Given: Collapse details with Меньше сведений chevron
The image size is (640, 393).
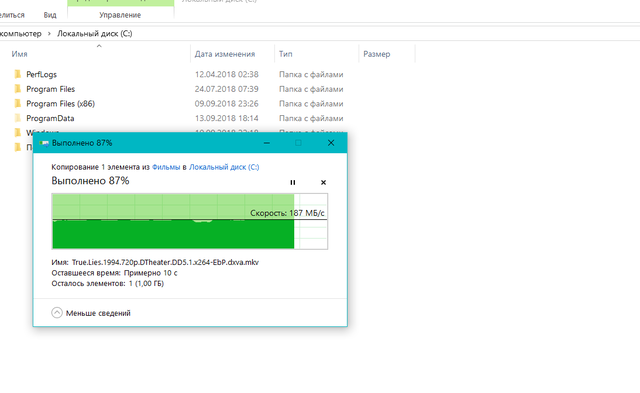Looking at the screenshot, I should click(x=57, y=313).
